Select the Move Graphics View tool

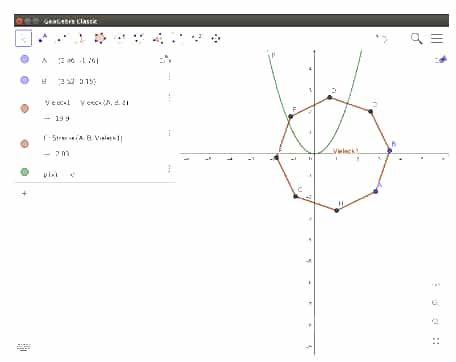point(216,38)
